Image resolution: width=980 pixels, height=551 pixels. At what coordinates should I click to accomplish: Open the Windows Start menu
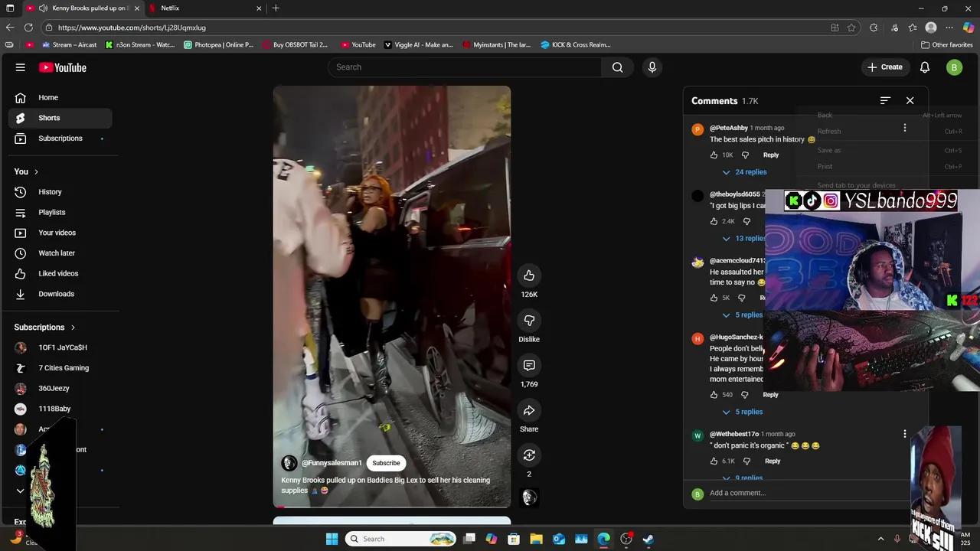pos(332,539)
